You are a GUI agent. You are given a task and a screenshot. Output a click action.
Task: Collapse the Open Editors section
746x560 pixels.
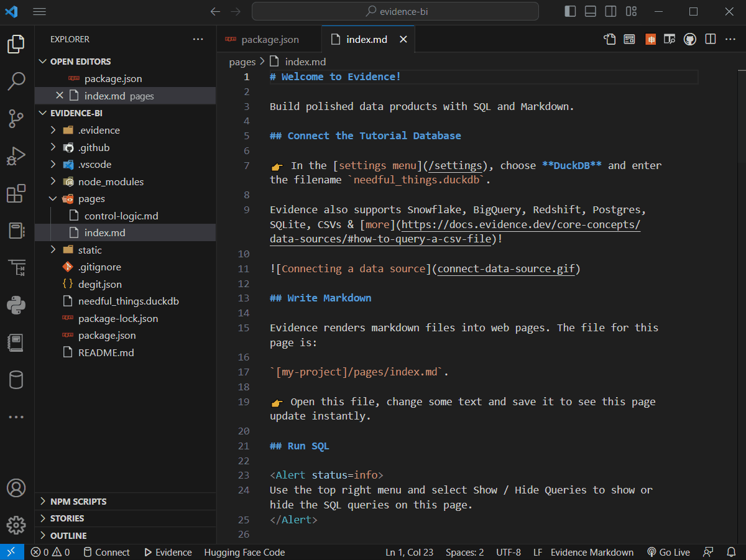[43, 62]
